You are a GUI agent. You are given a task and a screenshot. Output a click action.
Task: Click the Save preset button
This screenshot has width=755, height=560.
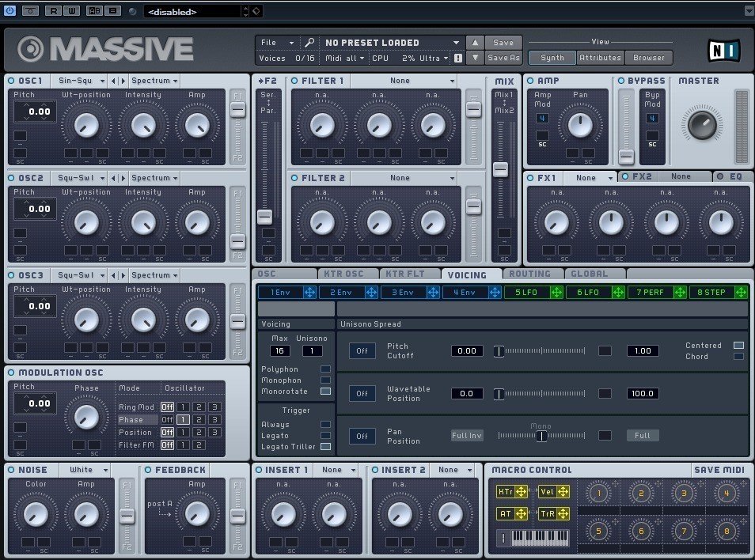[x=503, y=43]
